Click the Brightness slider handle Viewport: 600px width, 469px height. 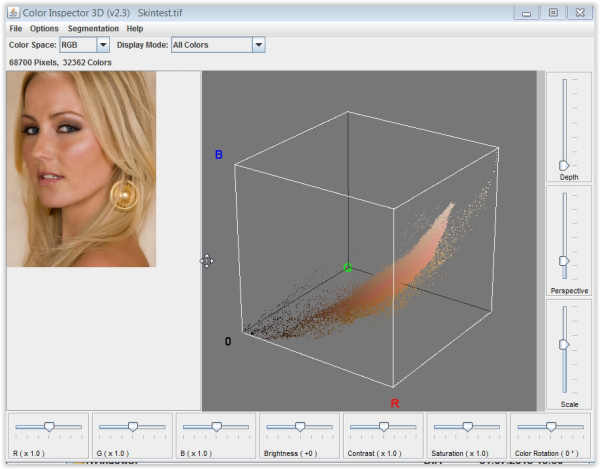click(x=300, y=426)
